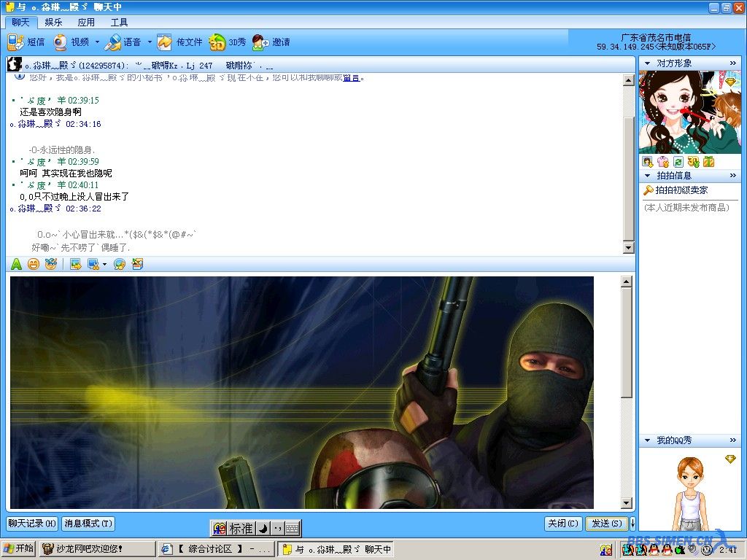Open the 3D秀 feature
This screenshot has height=560, width=747.
(228, 42)
